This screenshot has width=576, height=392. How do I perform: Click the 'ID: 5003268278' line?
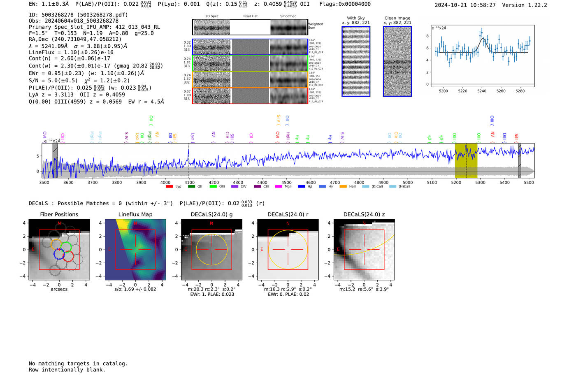[78, 15]
